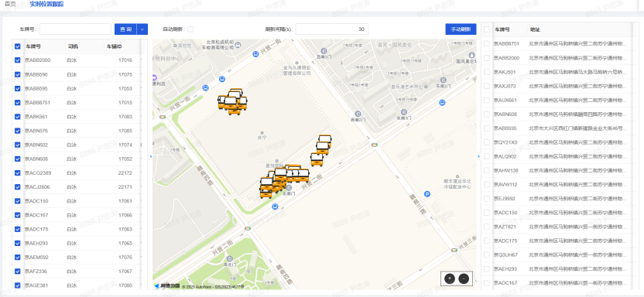This screenshot has height=297, width=644.
Task: Click the 首页 tab
Action: pyautogui.click(x=10, y=4)
